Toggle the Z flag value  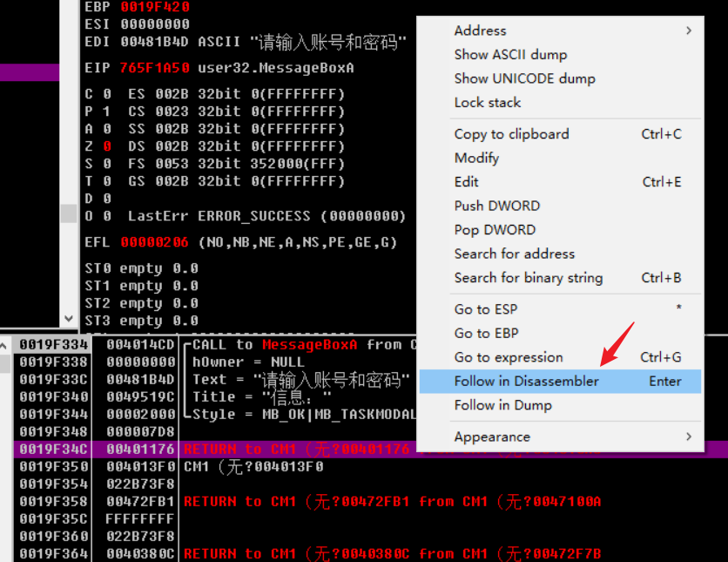click(106, 146)
